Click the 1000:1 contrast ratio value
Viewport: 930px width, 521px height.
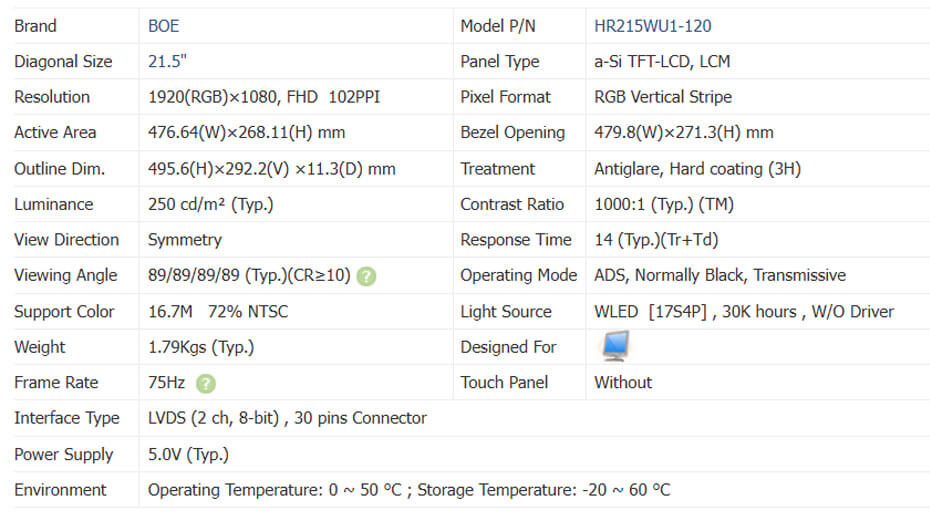click(664, 204)
